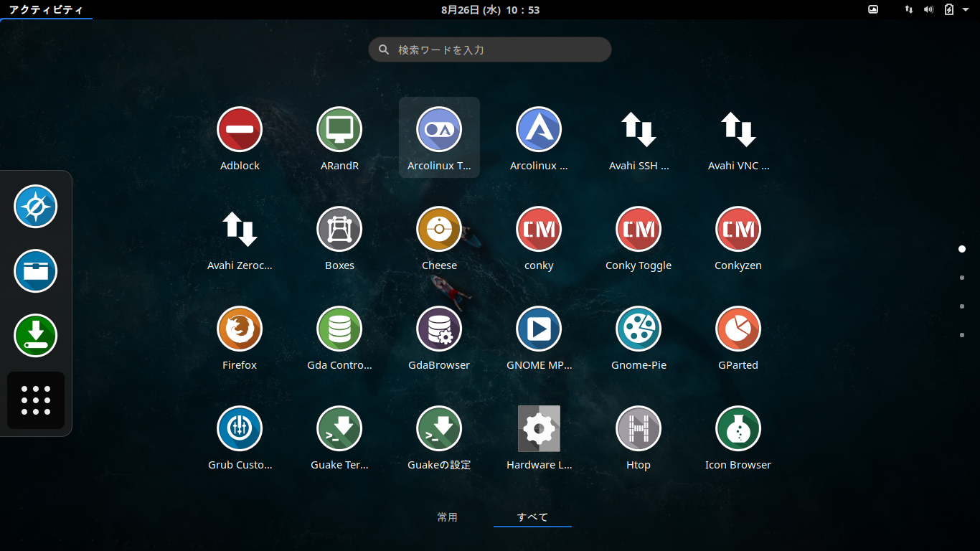Image resolution: width=980 pixels, height=551 pixels.
Task: Open the Arcolinux app with the blue A logo
Action: (539, 130)
